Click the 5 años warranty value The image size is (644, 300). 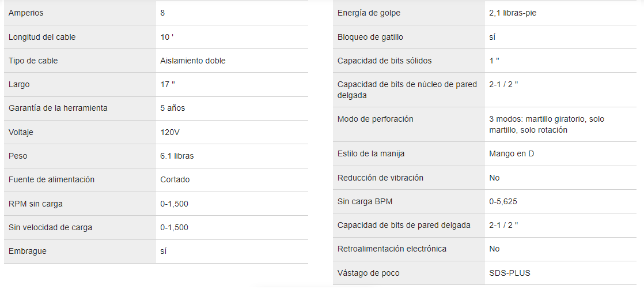pos(173,108)
